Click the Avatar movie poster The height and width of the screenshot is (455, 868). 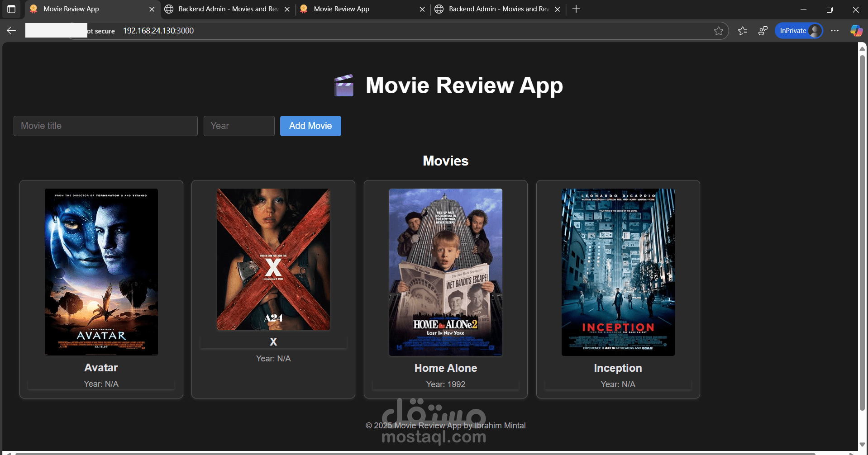pos(101,272)
